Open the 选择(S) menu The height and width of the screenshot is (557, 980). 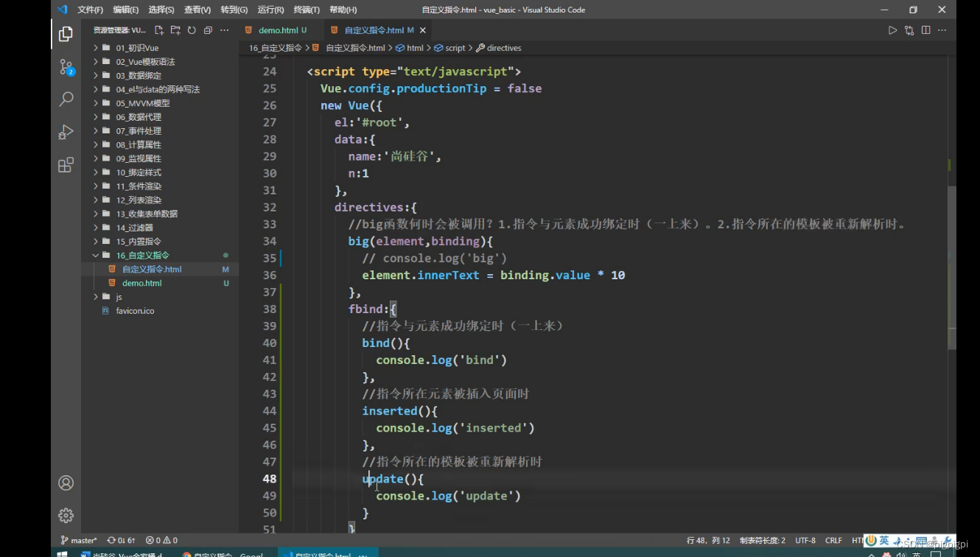(161, 10)
